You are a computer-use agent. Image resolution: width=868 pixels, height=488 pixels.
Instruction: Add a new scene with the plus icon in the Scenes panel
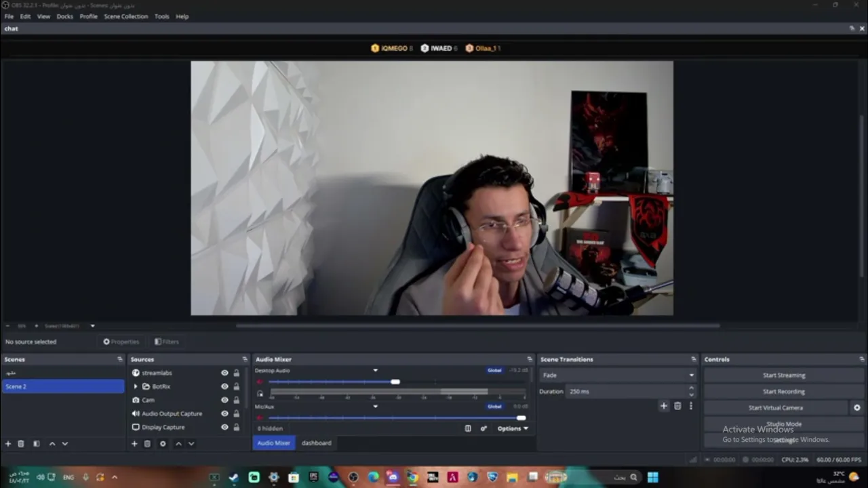point(8,444)
